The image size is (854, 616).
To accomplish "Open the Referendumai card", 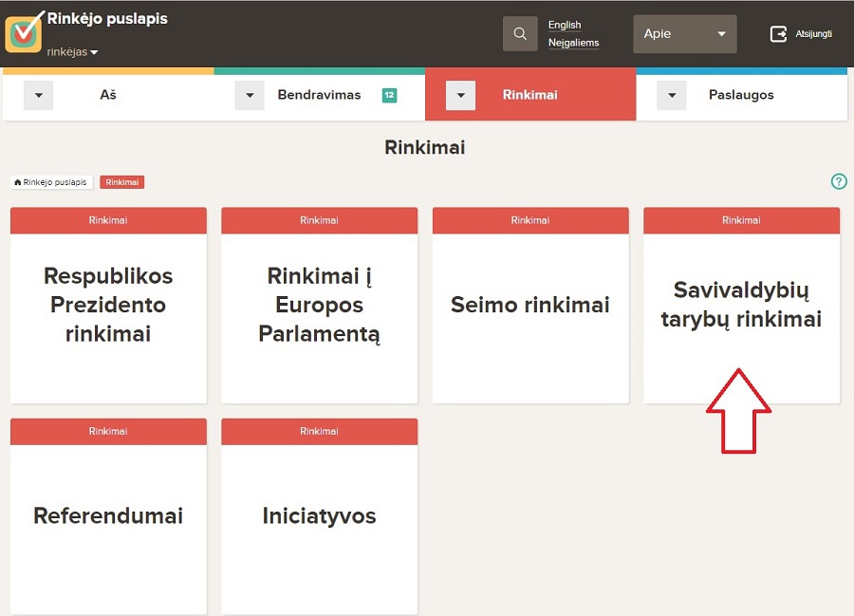I will pos(108,515).
